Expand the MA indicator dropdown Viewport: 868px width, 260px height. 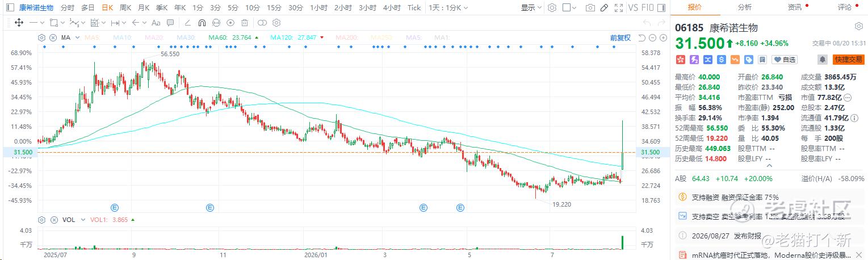tap(77, 37)
